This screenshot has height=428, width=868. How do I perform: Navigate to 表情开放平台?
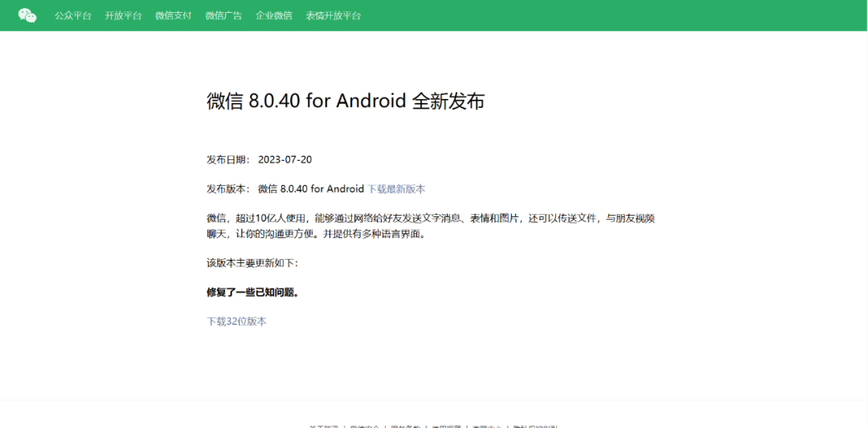(334, 15)
